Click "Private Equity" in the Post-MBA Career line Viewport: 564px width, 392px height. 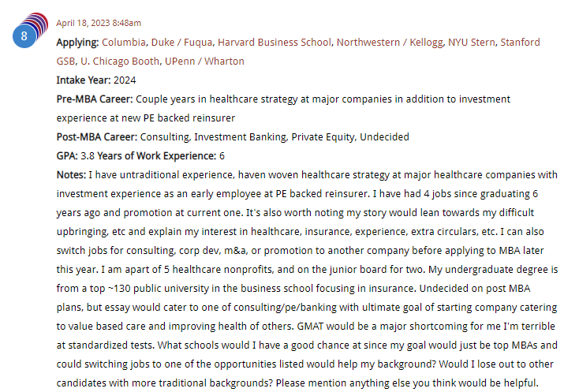click(321, 136)
